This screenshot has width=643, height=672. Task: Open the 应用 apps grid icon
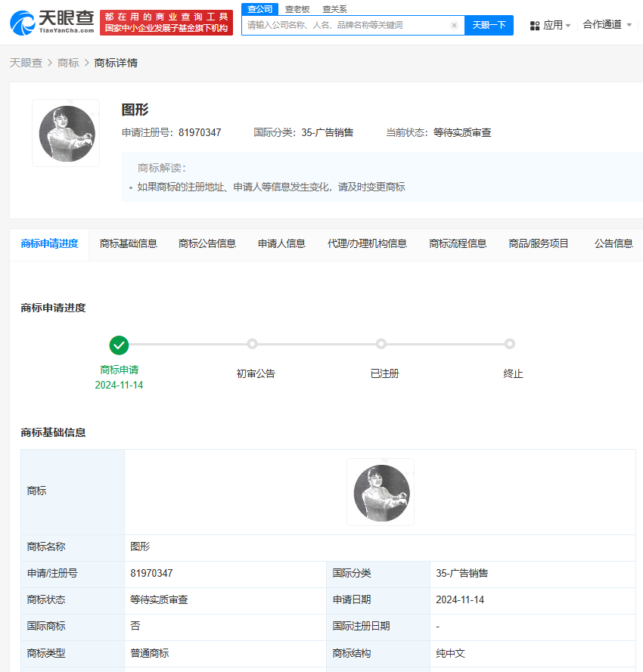click(x=535, y=26)
